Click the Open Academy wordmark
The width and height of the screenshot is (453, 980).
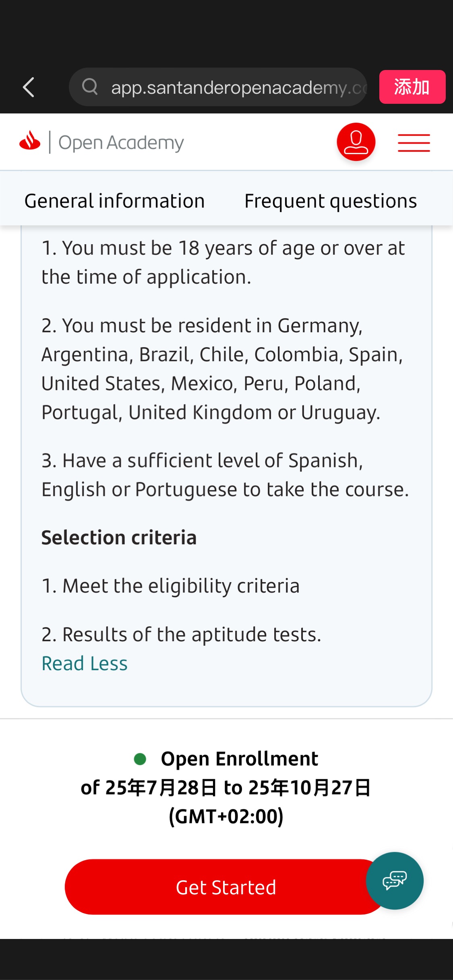(121, 143)
